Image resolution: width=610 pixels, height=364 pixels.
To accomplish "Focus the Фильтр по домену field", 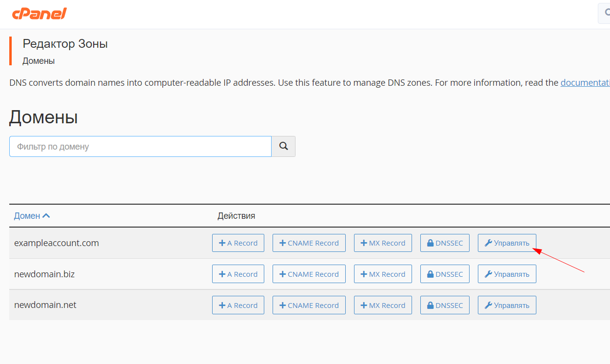I will (x=140, y=146).
